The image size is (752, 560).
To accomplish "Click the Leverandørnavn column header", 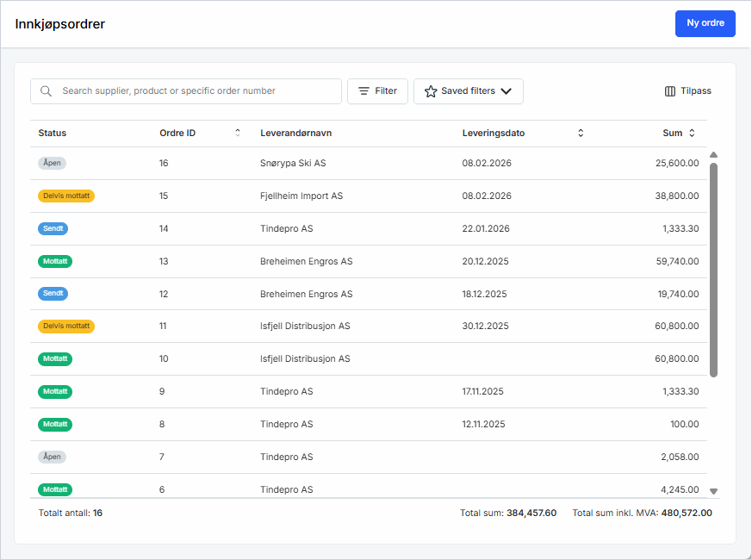I will (x=295, y=133).
